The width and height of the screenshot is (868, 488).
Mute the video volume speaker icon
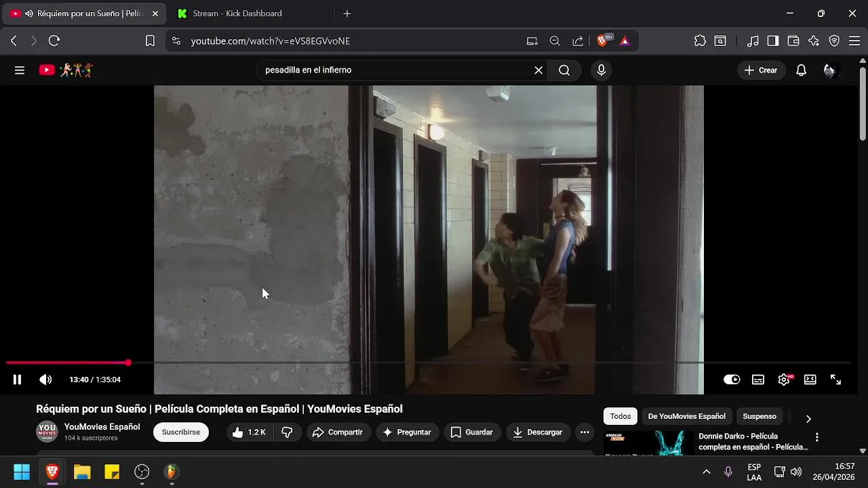45,380
